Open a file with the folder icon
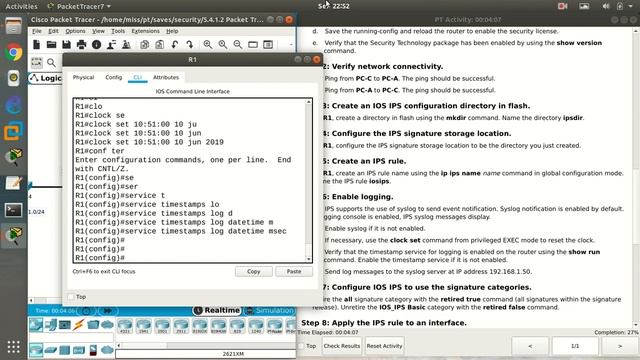This screenshot has width=640, height=360. click(51, 44)
